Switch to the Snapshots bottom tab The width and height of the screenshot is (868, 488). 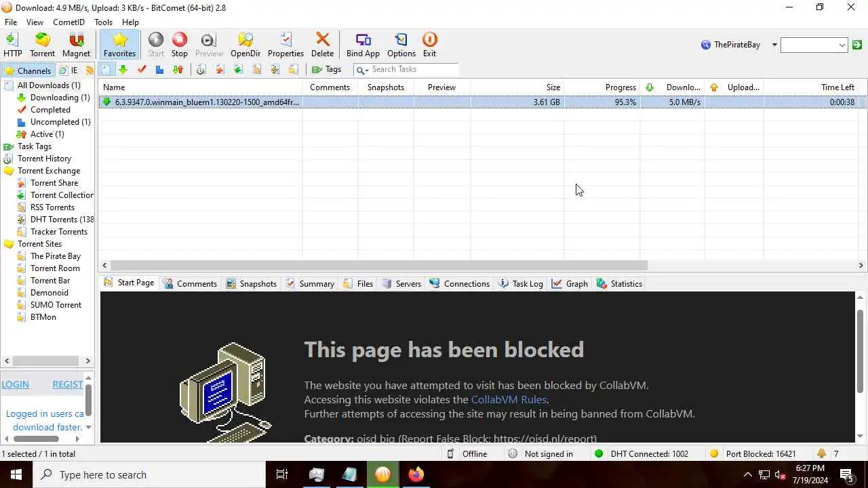pos(251,284)
